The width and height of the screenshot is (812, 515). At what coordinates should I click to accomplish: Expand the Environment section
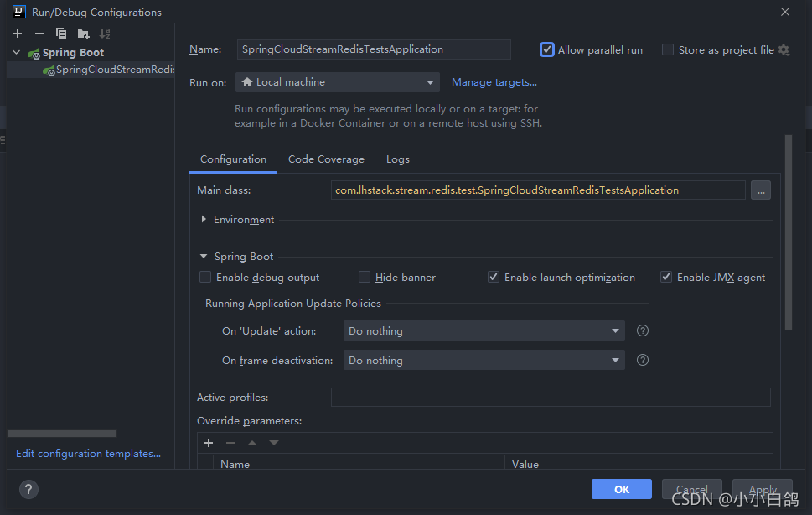[x=204, y=220]
